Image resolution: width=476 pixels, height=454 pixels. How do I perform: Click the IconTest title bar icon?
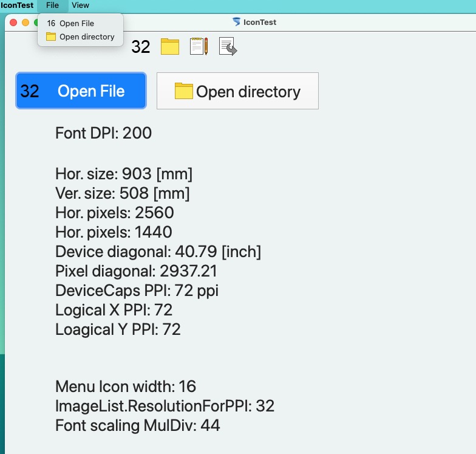coord(236,22)
